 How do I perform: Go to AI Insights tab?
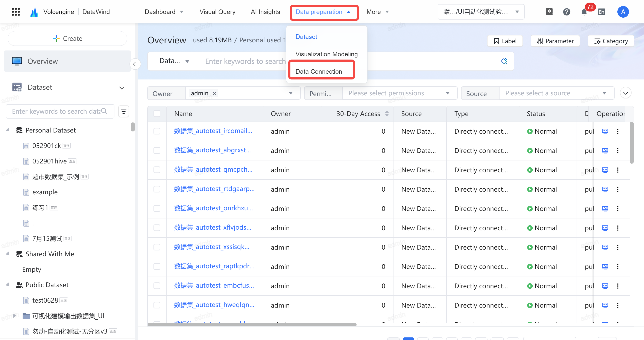265,12
